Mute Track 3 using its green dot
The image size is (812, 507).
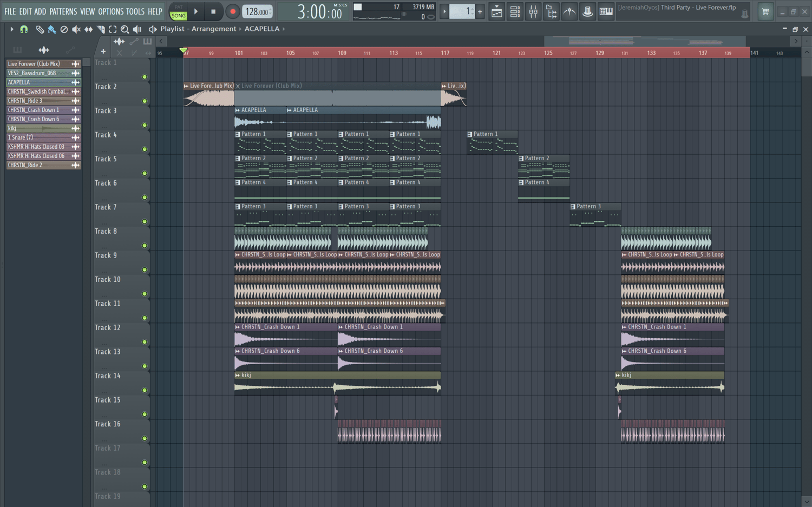[x=145, y=125]
